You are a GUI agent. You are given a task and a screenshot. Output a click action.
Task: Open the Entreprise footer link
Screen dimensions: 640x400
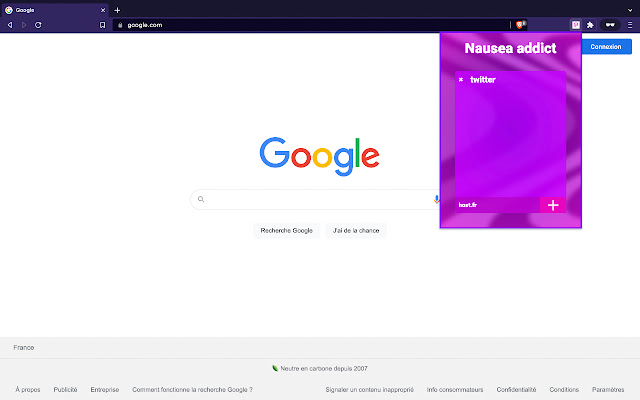pyautogui.click(x=105, y=390)
